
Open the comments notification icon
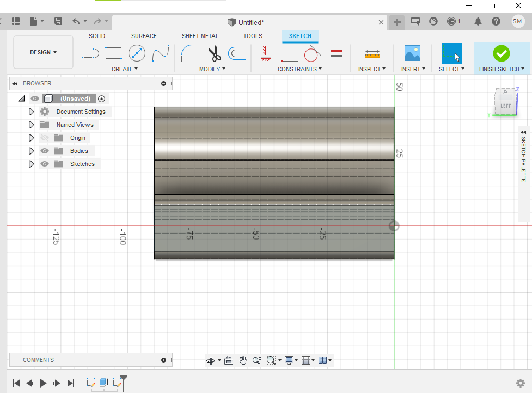[x=415, y=21]
